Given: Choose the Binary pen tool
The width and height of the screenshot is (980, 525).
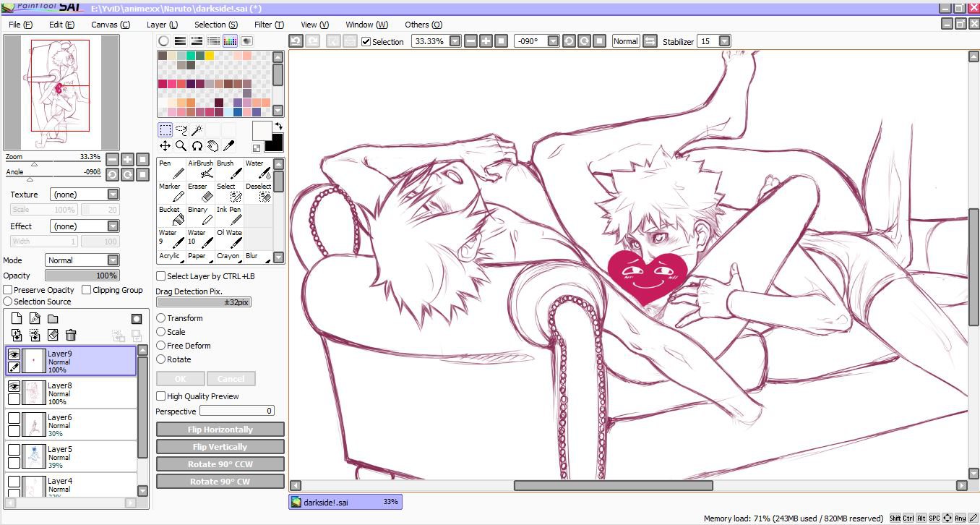Looking at the screenshot, I should tap(200, 215).
